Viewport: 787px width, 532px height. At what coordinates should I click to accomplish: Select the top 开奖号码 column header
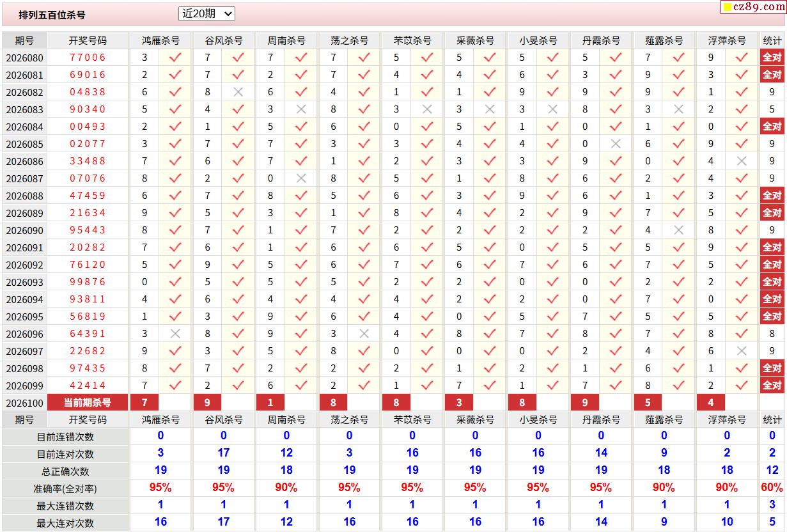(x=88, y=40)
